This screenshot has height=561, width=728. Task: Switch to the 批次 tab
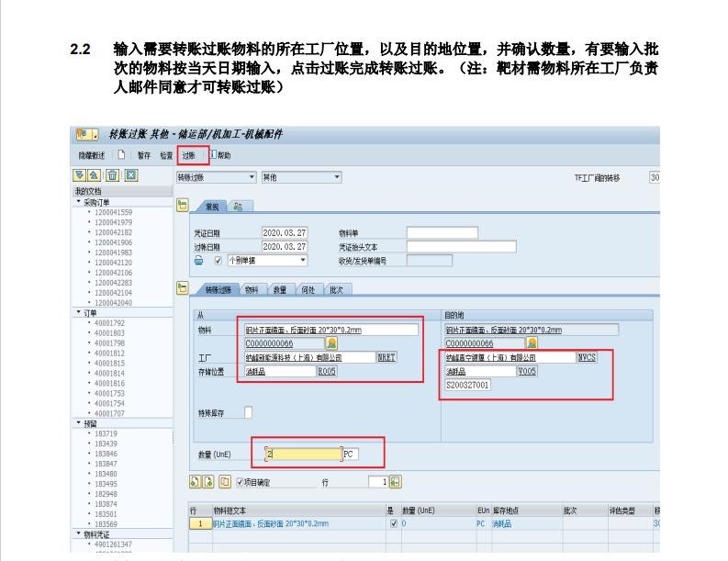point(336,289)
